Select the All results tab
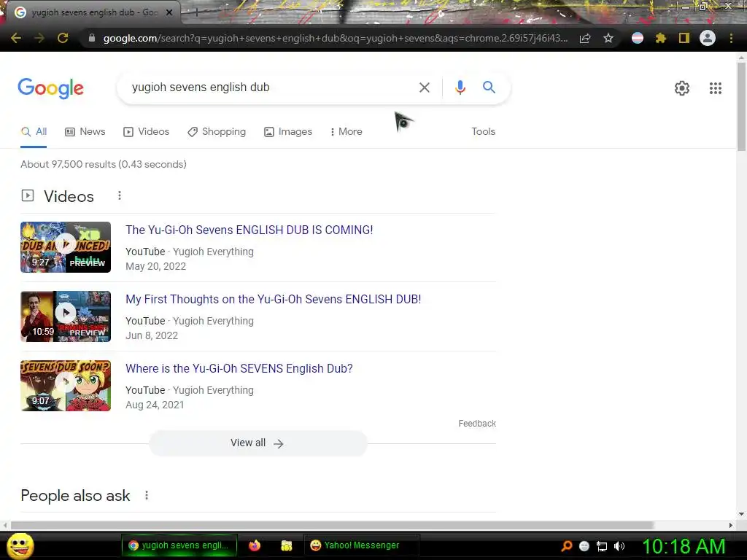This screenshot has width=747, height=560. (x=34, y=132)
